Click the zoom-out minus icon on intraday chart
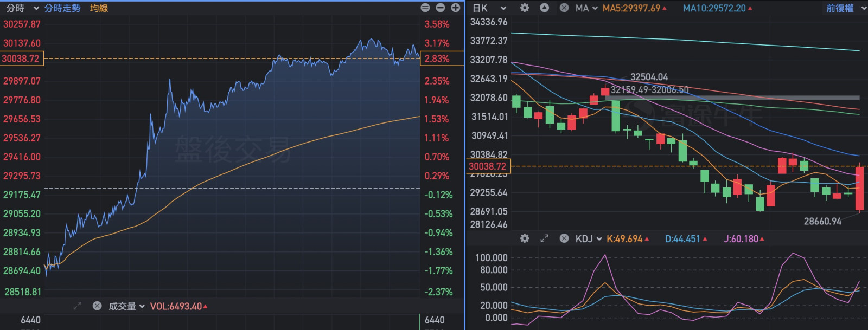Screen dimensions: 868x330 point(441,8)
